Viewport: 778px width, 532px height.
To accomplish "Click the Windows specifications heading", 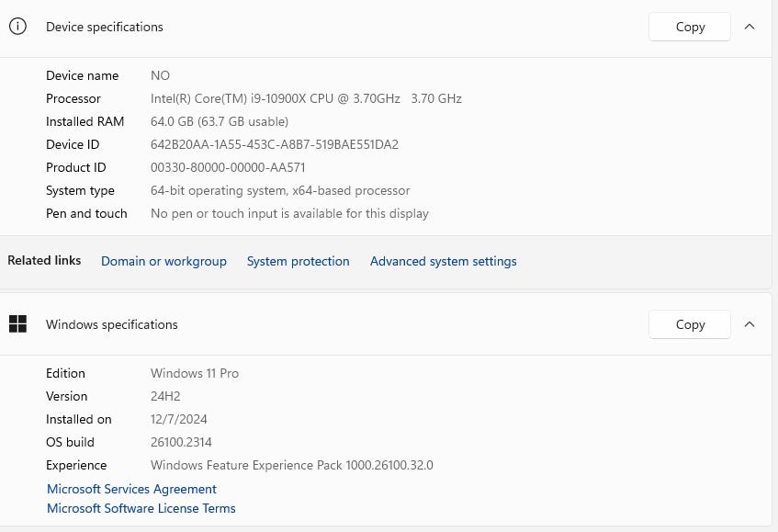I will pyautogui.click(x=112, y=324).
